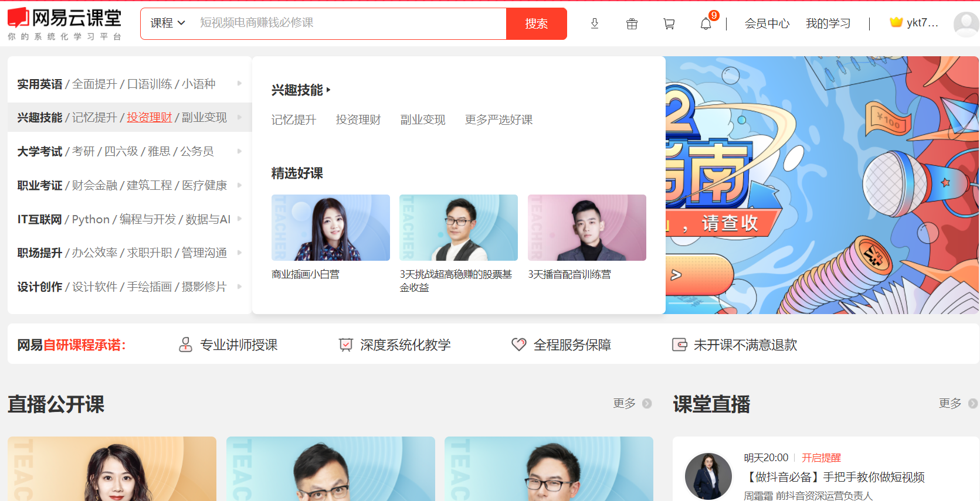
Task: Open 商业插画小白营 course thumbnail
Action: (x=331, y=227)
